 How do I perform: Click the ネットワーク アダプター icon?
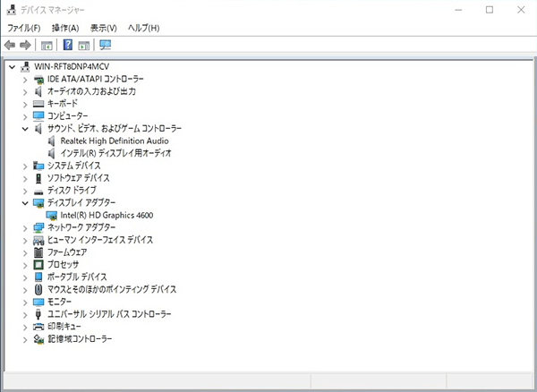[38, 227]
